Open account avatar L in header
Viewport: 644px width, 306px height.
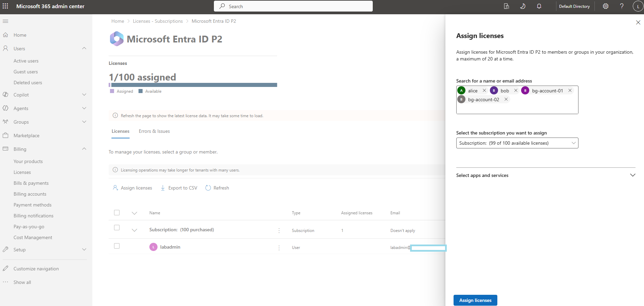point(638,6)
